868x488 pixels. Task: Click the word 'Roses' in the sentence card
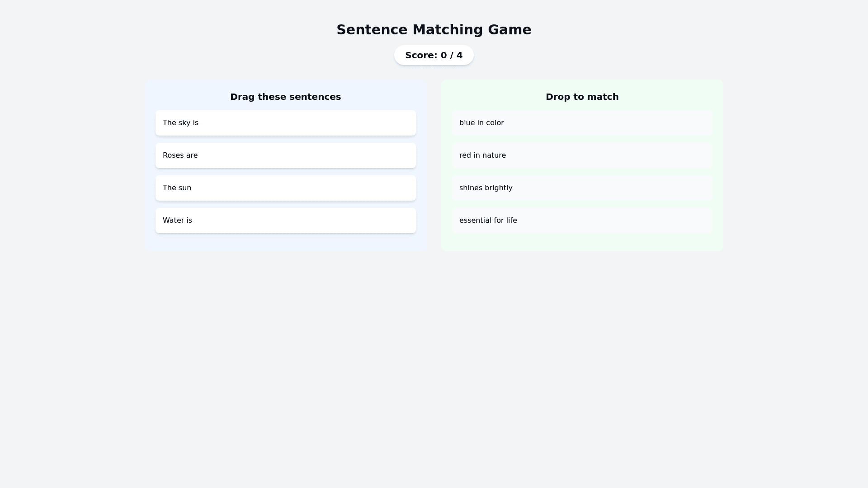coord(172,155)
